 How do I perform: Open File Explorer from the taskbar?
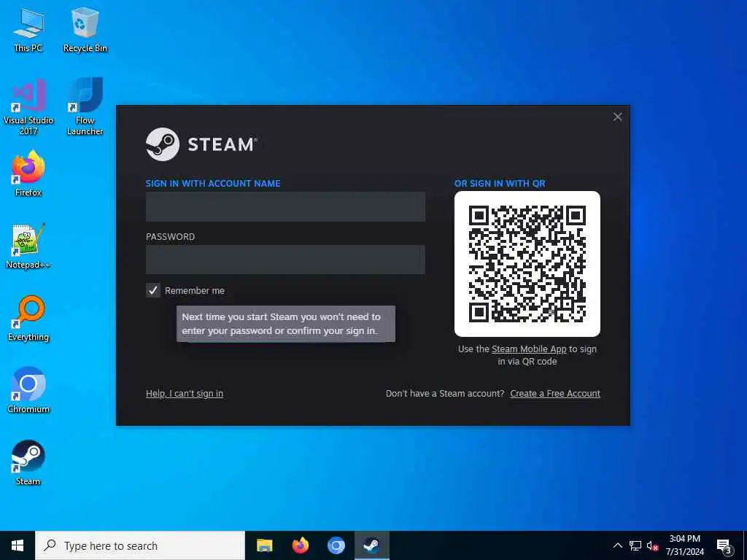[264, 545]
